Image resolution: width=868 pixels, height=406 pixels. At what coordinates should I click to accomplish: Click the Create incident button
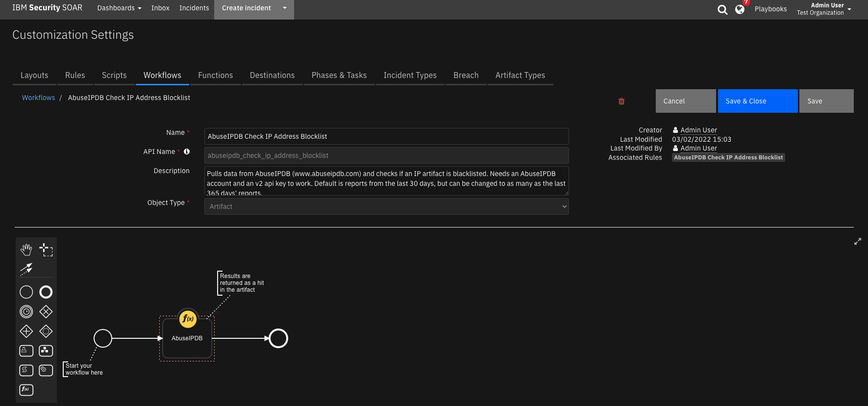coord(246,8)
